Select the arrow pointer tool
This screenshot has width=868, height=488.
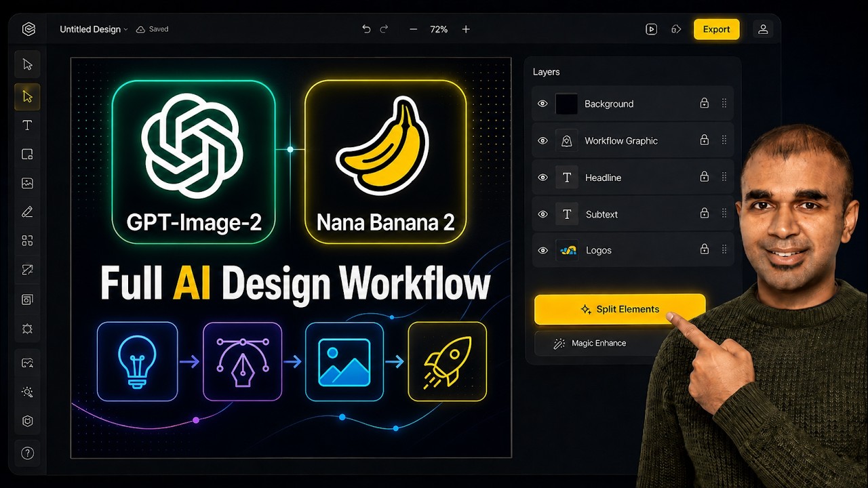[x=27, y=64]
